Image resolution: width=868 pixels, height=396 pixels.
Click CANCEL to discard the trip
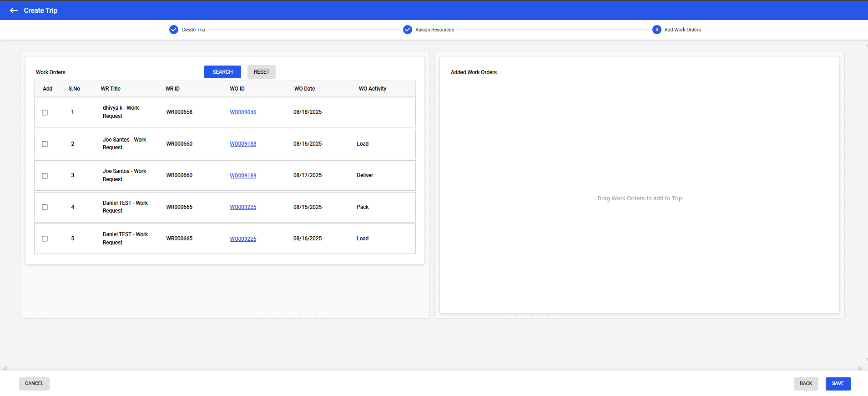click(34, 384)
